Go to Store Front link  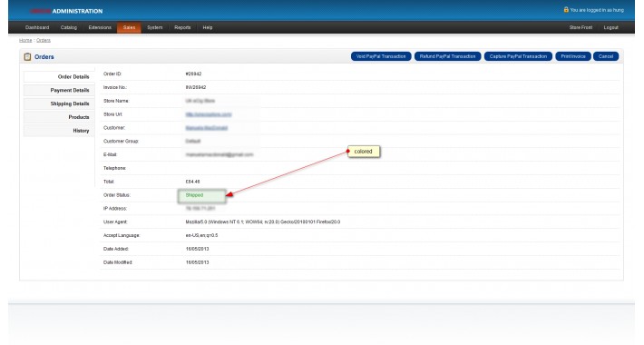581,27
